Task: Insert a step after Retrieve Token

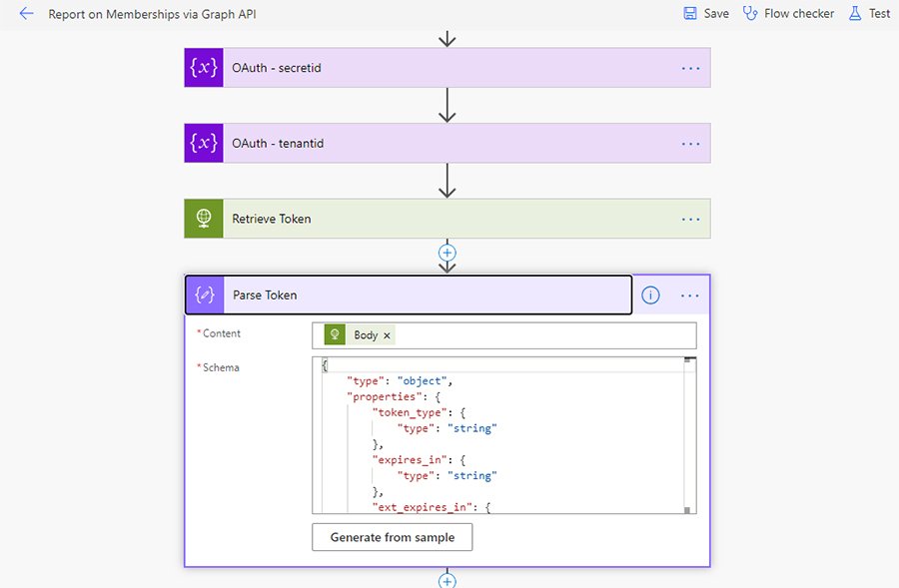Action: (x=448, y=253)
